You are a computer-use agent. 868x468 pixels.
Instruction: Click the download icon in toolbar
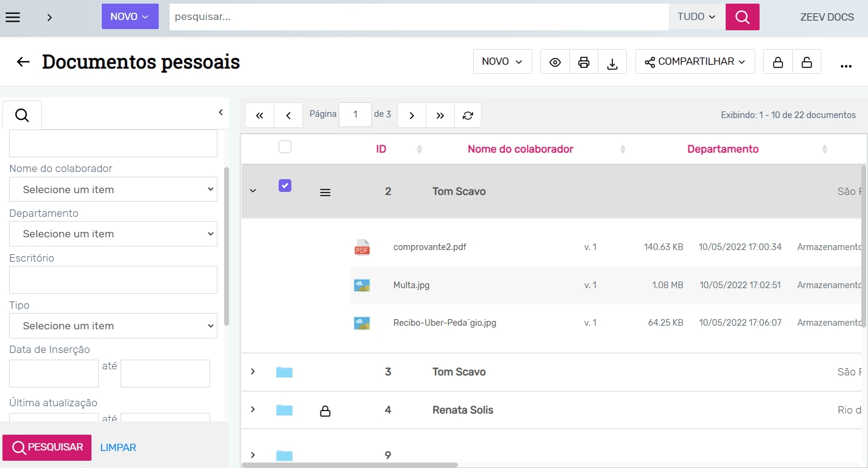(x=612, y=62)
